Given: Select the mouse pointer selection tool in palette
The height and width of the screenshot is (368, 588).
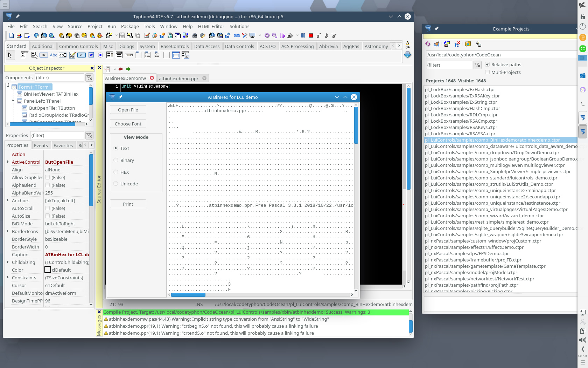Looking at the screenshot, I should [10, 55].
